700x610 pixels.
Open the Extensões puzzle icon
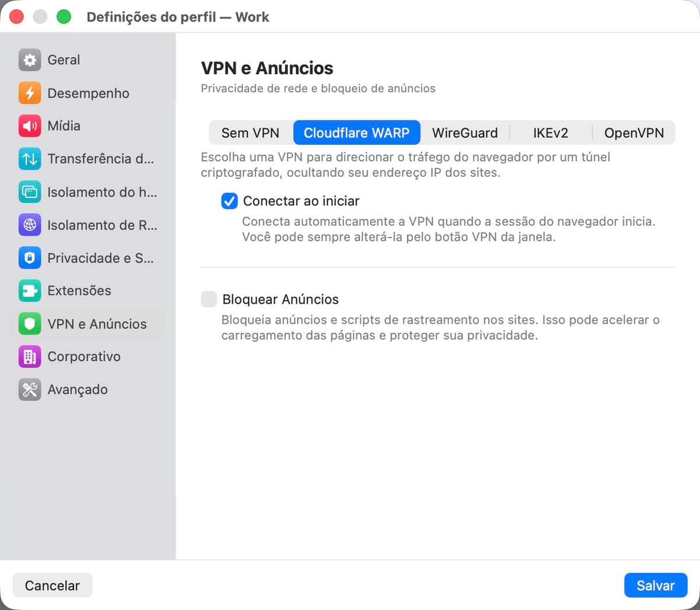30,291
